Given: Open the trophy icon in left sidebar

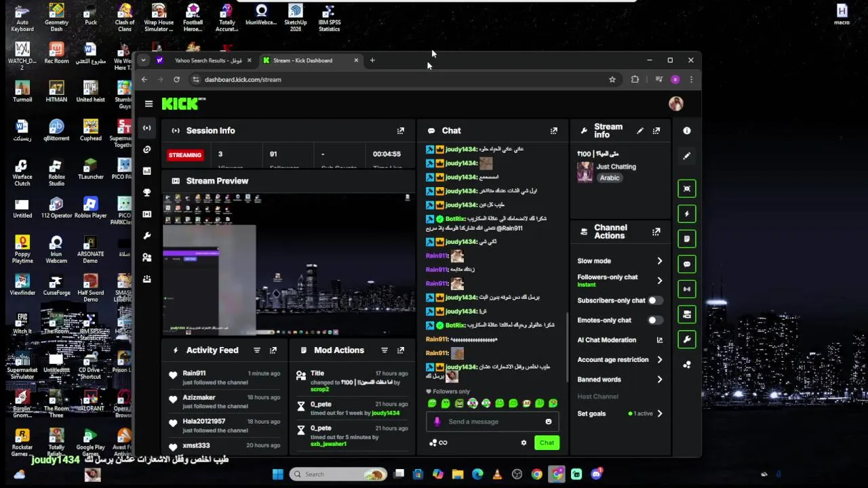Looking at the screenshot, I should pyautogui.click(x=147, y=192).
